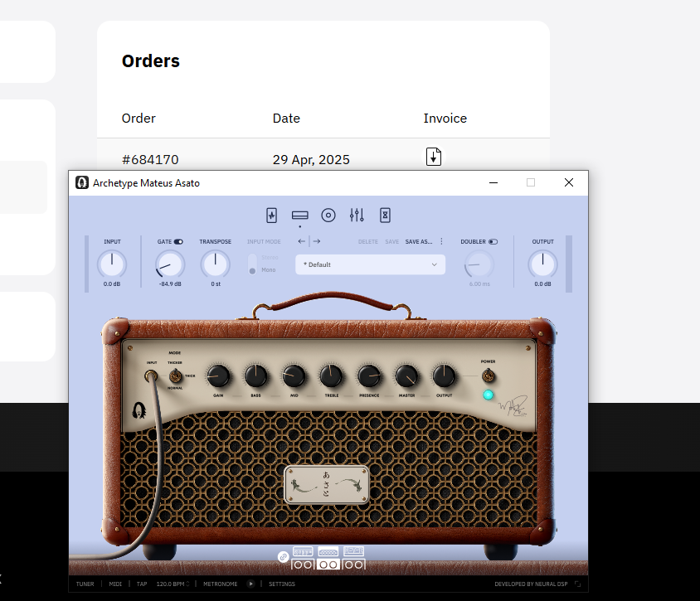Image resolution: width=700 pixels, height=601 pixels.
Task: Open the pre-effects stompbox section icon
Action: 271,216
